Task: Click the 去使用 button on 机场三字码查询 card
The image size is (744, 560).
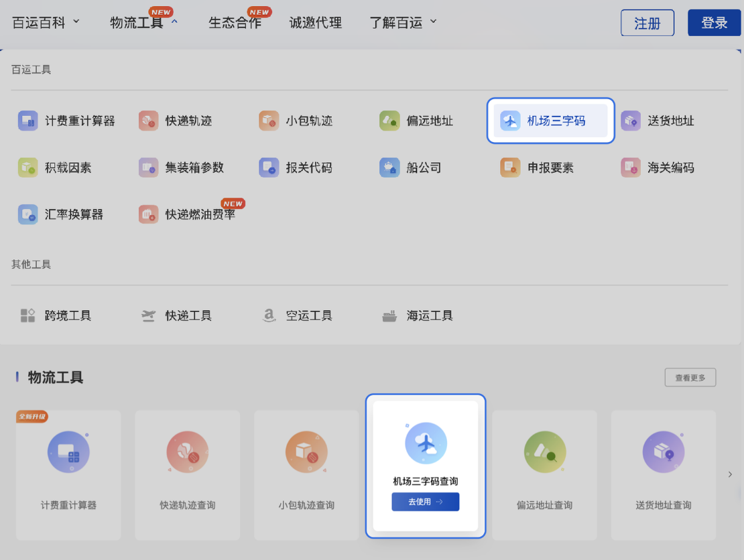Action: [425, 501]
